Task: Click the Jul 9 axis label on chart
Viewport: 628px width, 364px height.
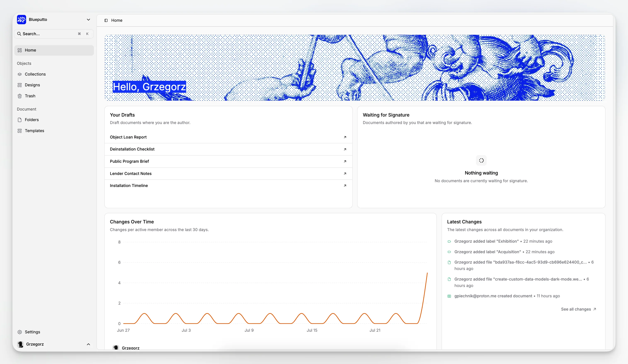Action: 249,330
